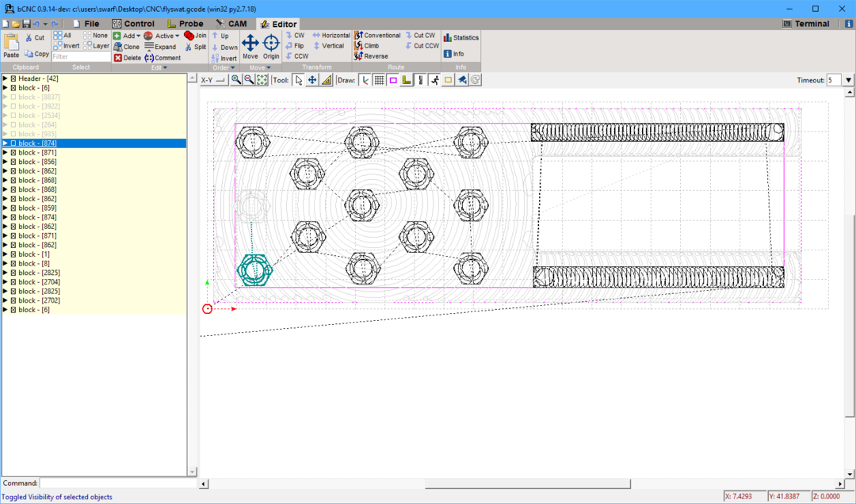
Task: Click the Paste clipboard icon
Action: tap(11, 43)
